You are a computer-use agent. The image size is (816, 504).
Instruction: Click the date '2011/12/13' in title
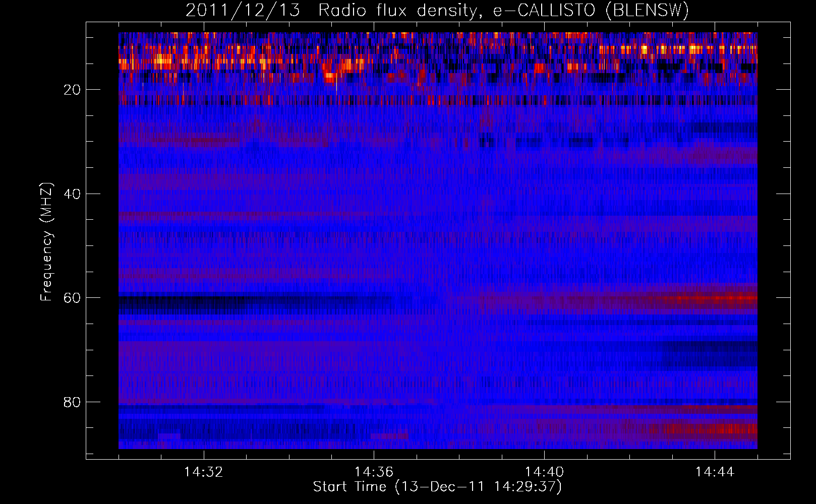coord(243,10)
